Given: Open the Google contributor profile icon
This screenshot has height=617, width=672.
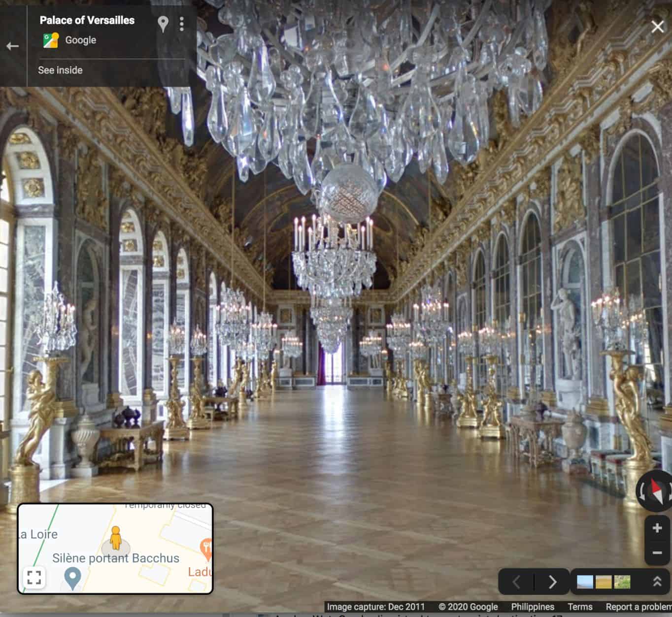Looking at the screenshot, I should point(51,40).
